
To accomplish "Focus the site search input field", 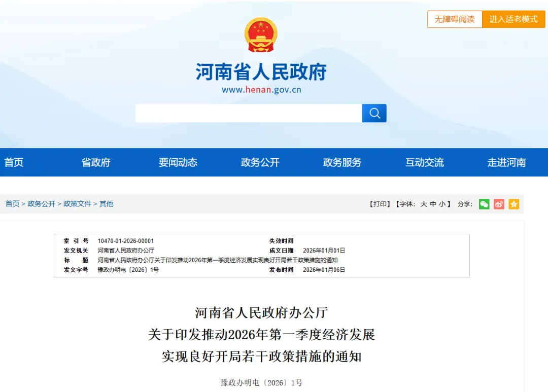I will tap(249, 113).
